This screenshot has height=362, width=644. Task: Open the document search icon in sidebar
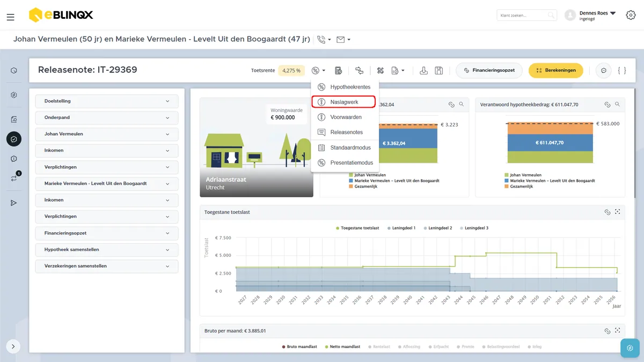(14, 119)
